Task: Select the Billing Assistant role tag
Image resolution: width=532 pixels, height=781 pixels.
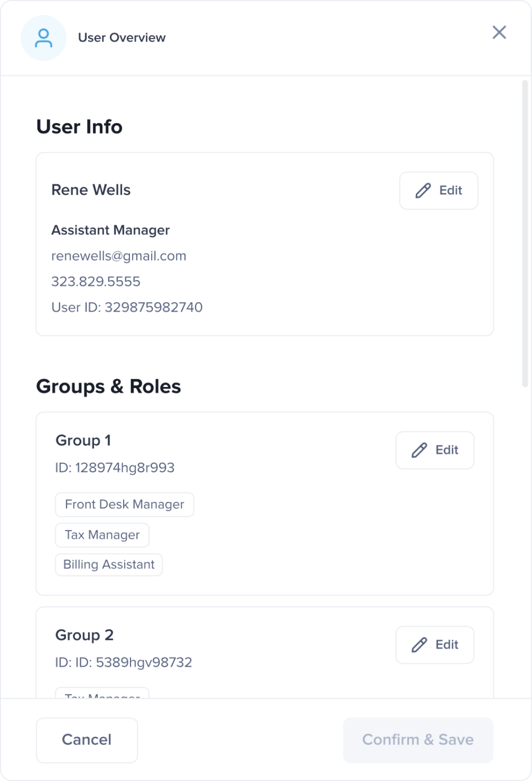Action: coord(109,565)
